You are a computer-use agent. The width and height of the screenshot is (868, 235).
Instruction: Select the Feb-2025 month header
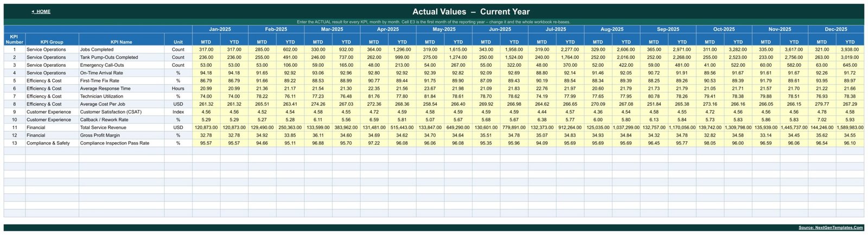coord(276,29)
